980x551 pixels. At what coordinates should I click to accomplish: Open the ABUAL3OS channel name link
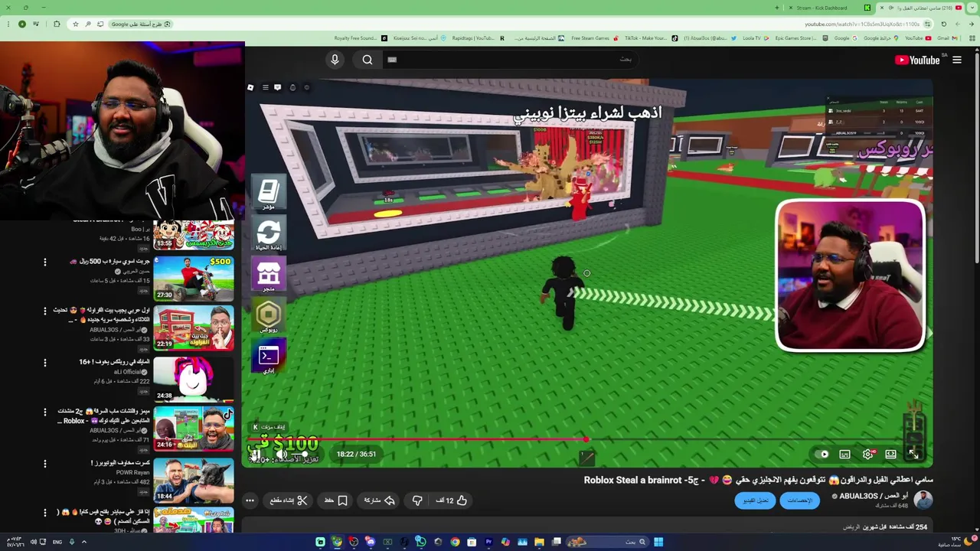pos(874,496)
